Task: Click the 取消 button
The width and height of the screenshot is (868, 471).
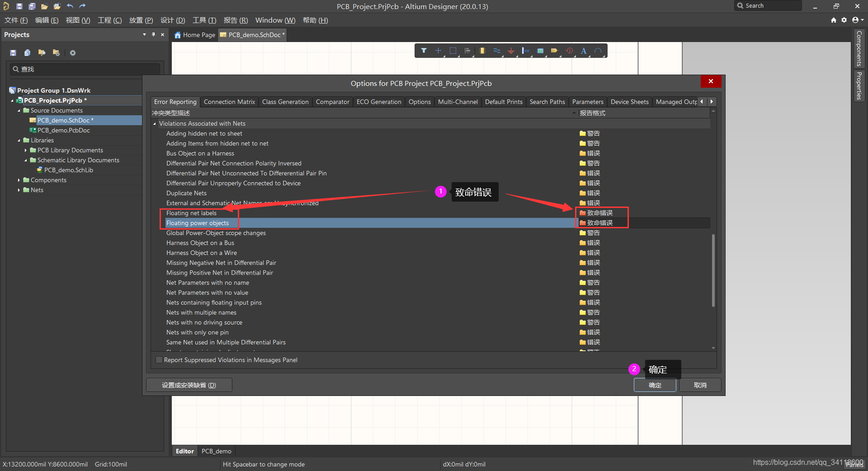Action: [700, 385]
